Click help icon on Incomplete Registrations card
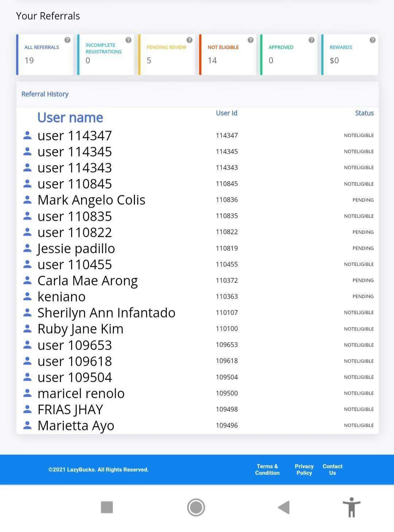This screenshot has height=532, width=394. (128, 40)
